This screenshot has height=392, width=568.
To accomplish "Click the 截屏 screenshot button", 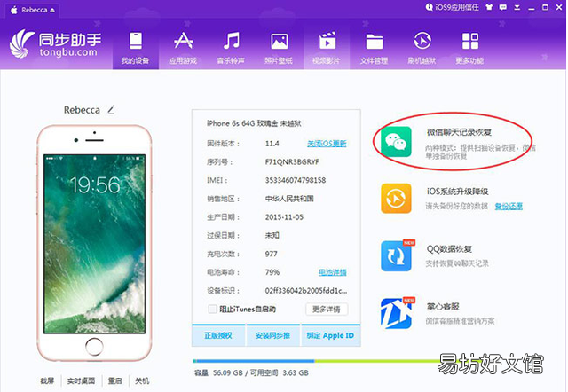I will tap(47, 380).
